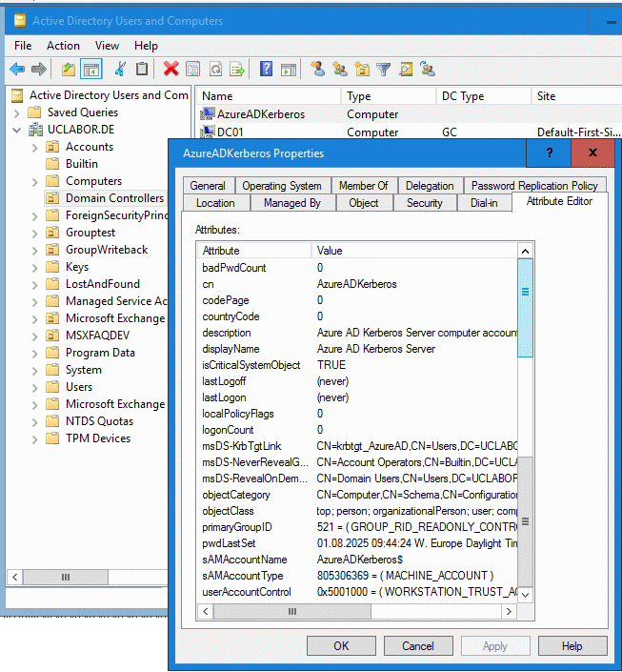Switch to the Managed By tab
The image size is (622, 672).
(292, 203)
